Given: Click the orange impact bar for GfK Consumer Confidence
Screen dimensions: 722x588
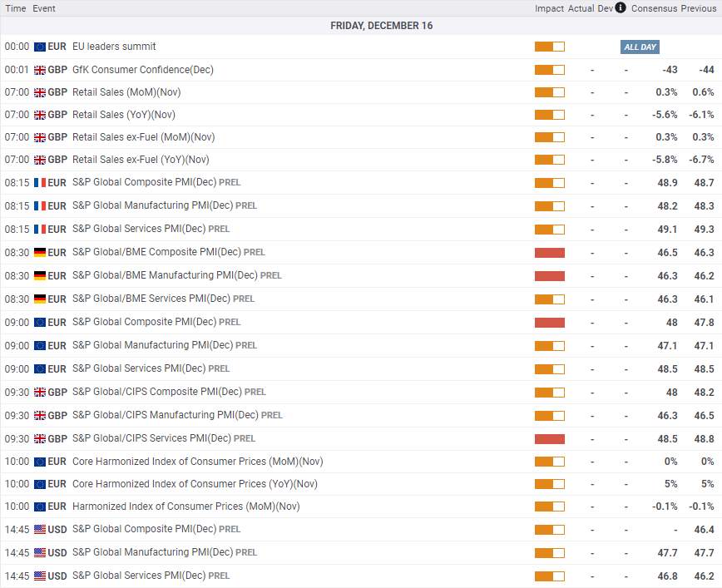Looking at the screenshot, I should [x=549, y=70].
